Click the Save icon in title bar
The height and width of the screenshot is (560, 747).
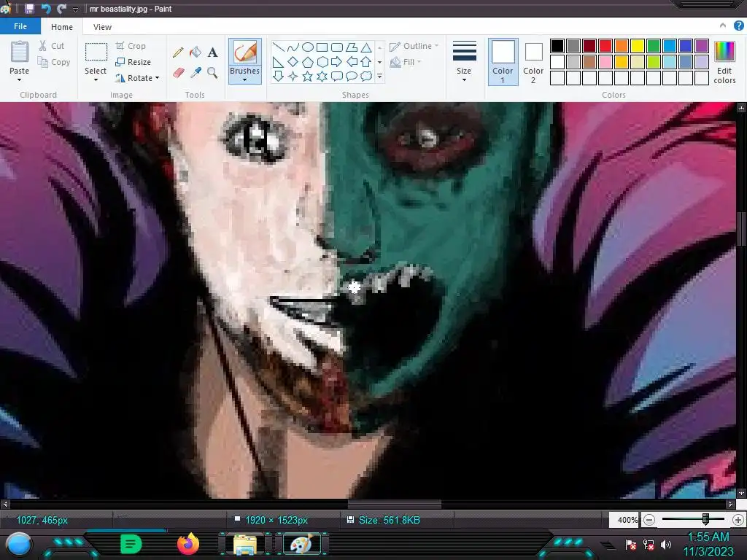[x=29, y=9]
